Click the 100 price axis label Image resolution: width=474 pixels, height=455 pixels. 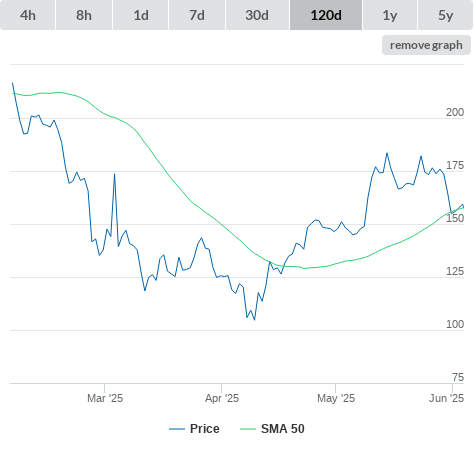point(455,324)
